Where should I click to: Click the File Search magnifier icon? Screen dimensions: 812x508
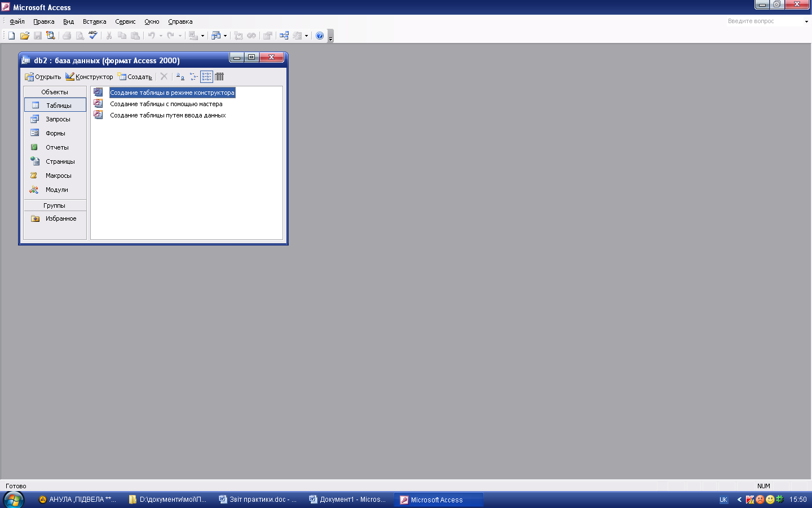point(50,36)
